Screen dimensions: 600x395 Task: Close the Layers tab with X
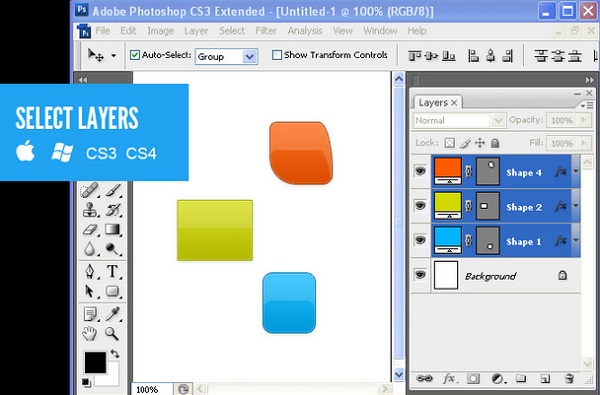pos(454,103)
